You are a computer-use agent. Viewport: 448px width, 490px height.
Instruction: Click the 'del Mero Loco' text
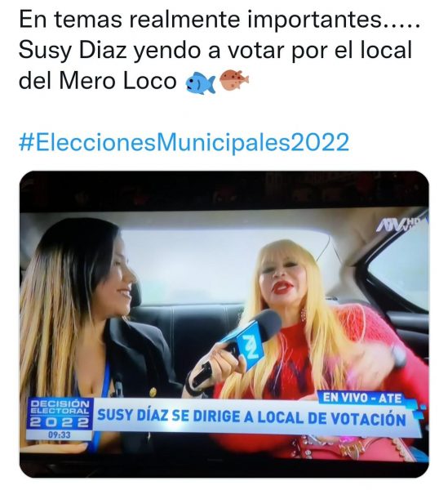tap(98, 81)
